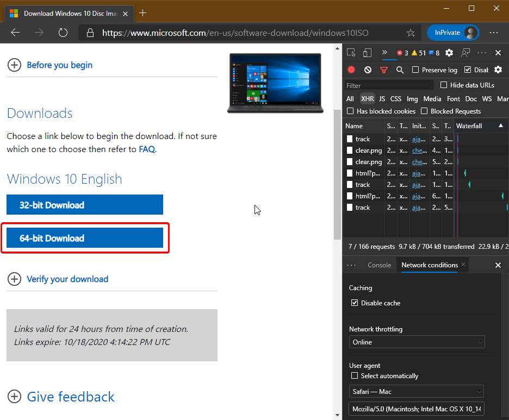
Task: Select the Media request type filter
Action: point(432,99)
